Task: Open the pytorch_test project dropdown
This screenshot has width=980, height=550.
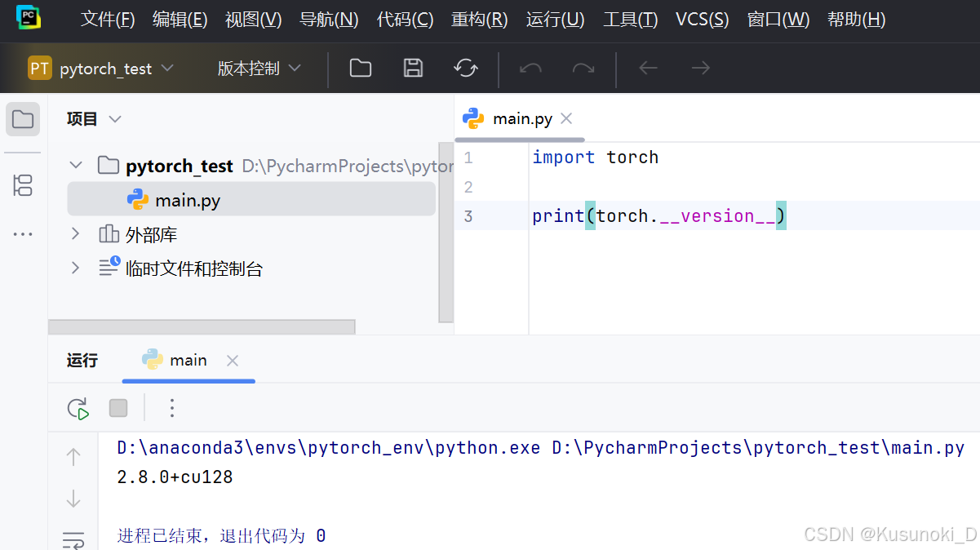Action: (x=101, y=69)
